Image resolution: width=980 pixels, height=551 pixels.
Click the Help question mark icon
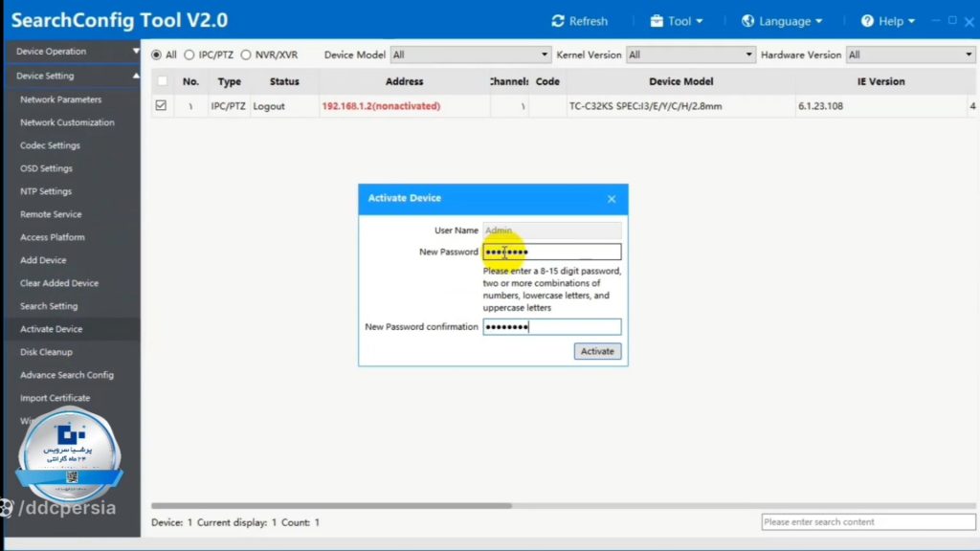pos(867,21)
